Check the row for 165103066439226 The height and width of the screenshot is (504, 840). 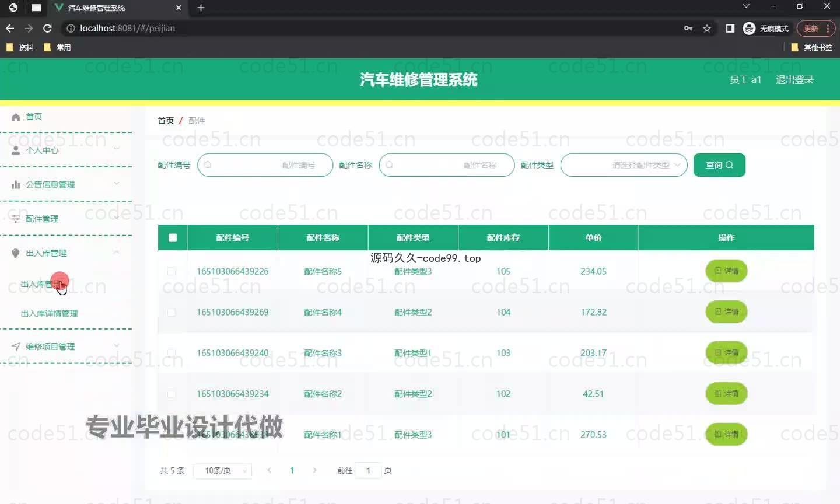(x=171, y=271)
